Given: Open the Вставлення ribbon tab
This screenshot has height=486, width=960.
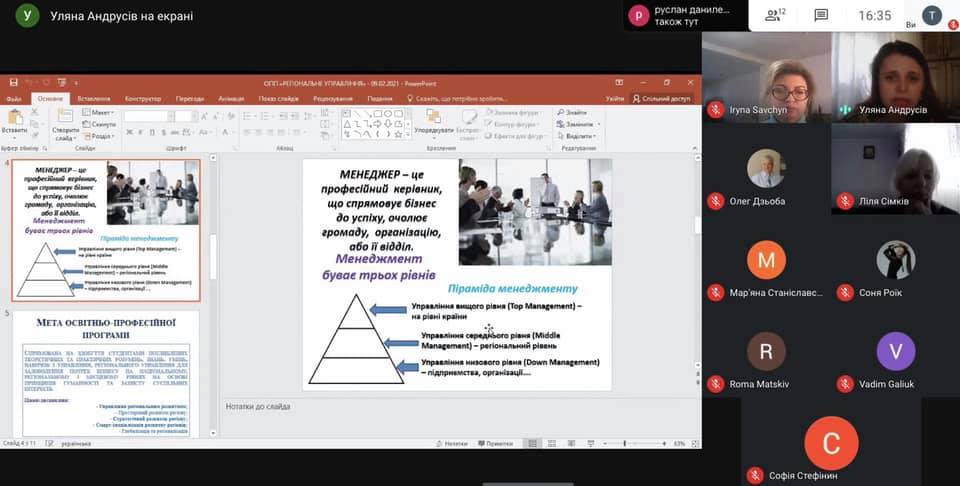Looking at the screenshot, I should click(93, 98).
